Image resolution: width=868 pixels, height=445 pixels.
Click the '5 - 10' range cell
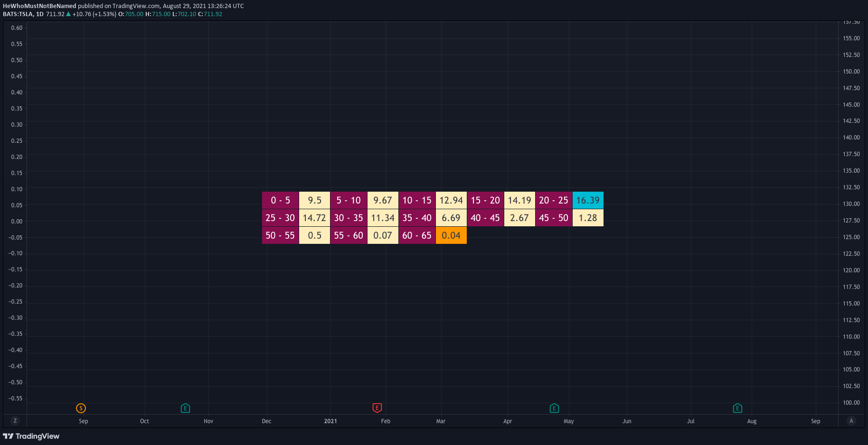click(349, 200)
